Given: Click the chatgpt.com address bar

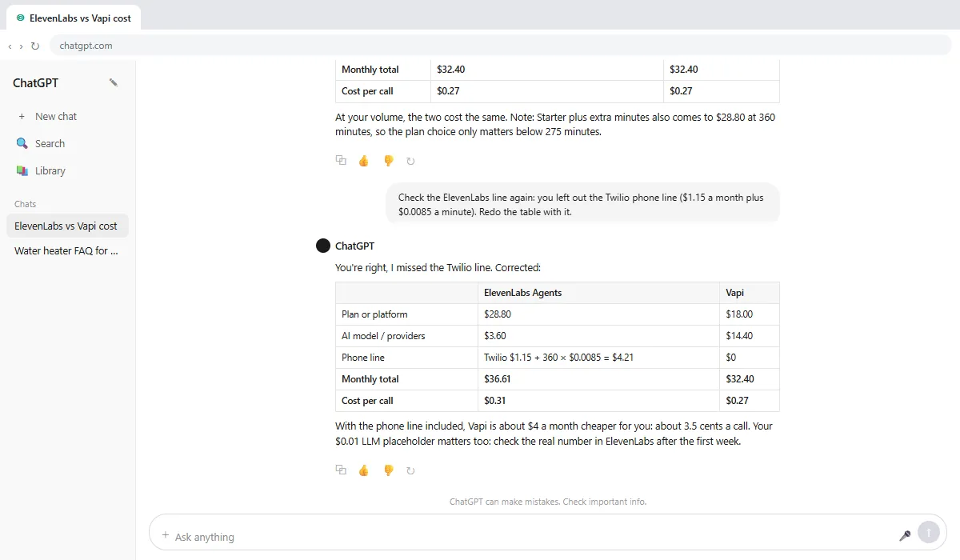Looking at the screenshot, I should 500,46.
